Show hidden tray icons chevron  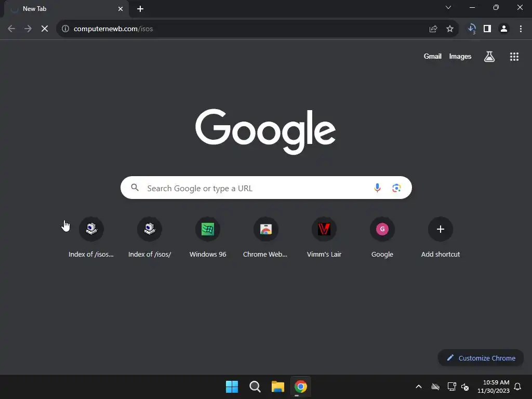[x=419, y=387]
